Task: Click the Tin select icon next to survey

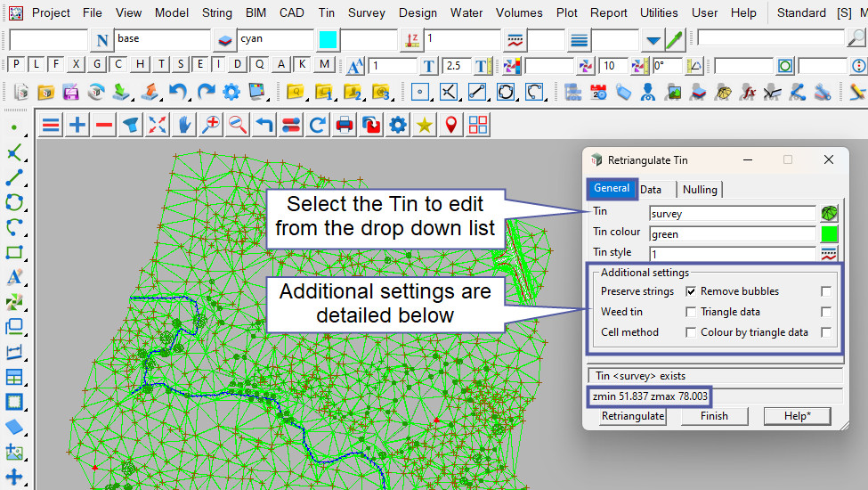Action: [829, 214]
